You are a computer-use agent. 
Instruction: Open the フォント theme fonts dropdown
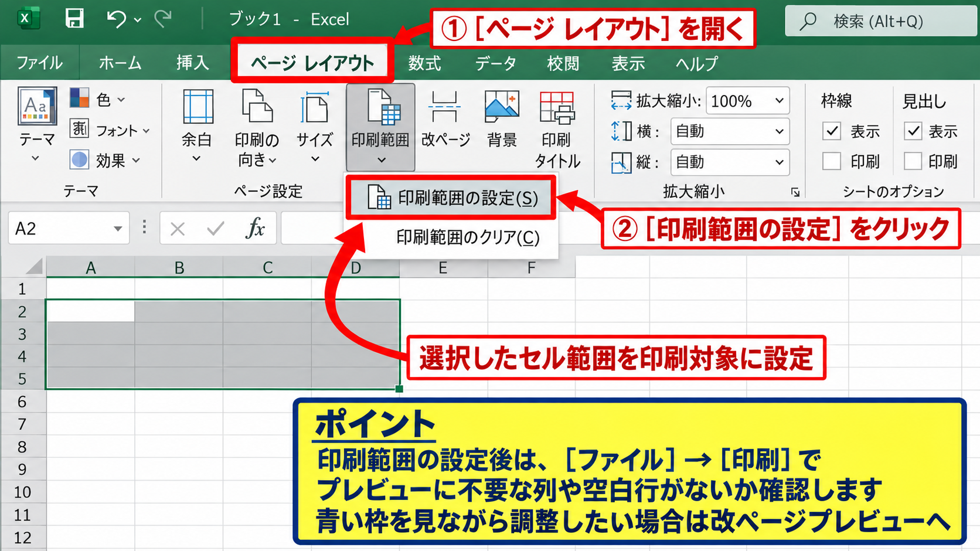[110, 130]
